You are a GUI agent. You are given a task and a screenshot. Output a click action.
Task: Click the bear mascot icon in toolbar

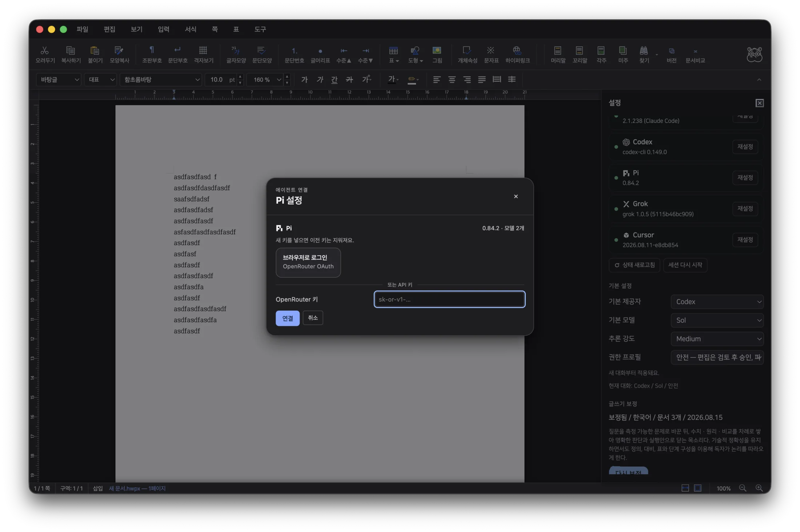(x=755, y=55)
